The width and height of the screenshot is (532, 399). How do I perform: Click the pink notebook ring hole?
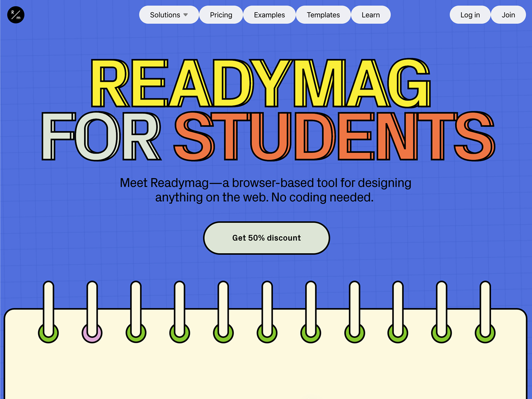tap(92, 333)
